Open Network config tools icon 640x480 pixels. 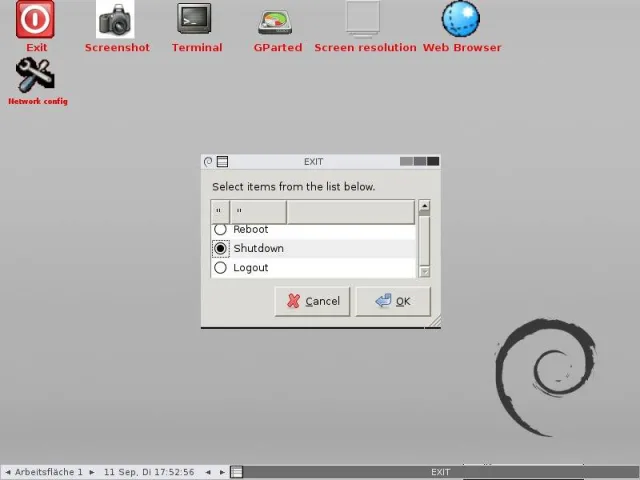coord(35,75)
